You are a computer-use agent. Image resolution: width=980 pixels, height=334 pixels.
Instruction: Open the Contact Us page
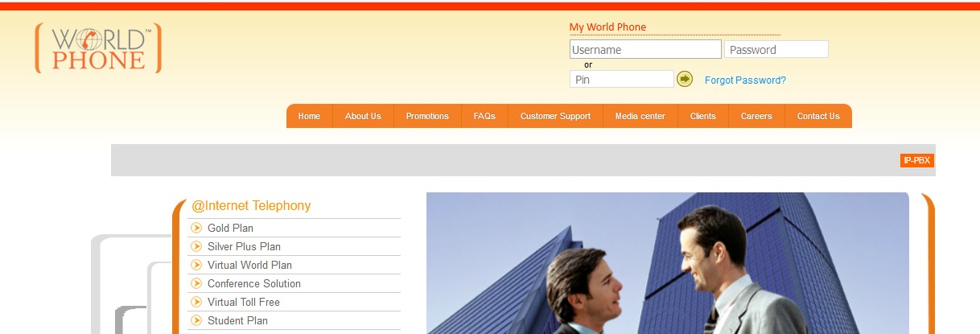[818, 116]
